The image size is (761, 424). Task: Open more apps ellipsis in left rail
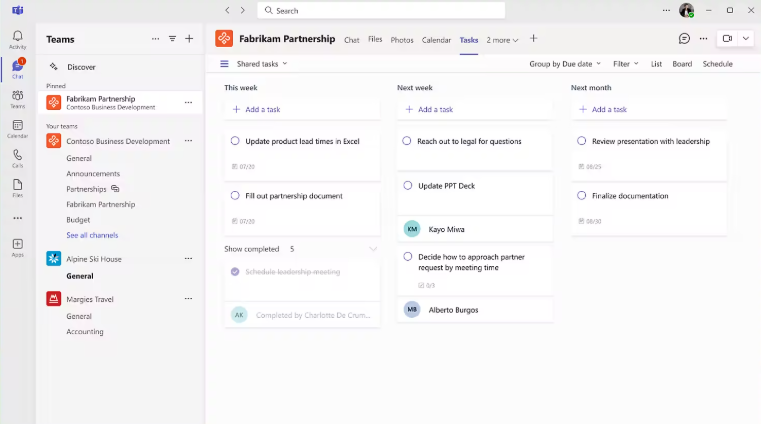tap(17, 218)
